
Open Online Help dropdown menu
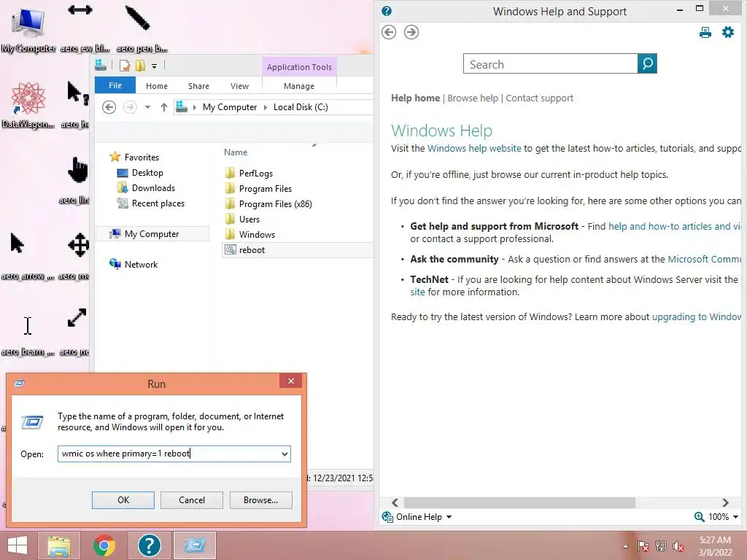click(x=418, y=517)
